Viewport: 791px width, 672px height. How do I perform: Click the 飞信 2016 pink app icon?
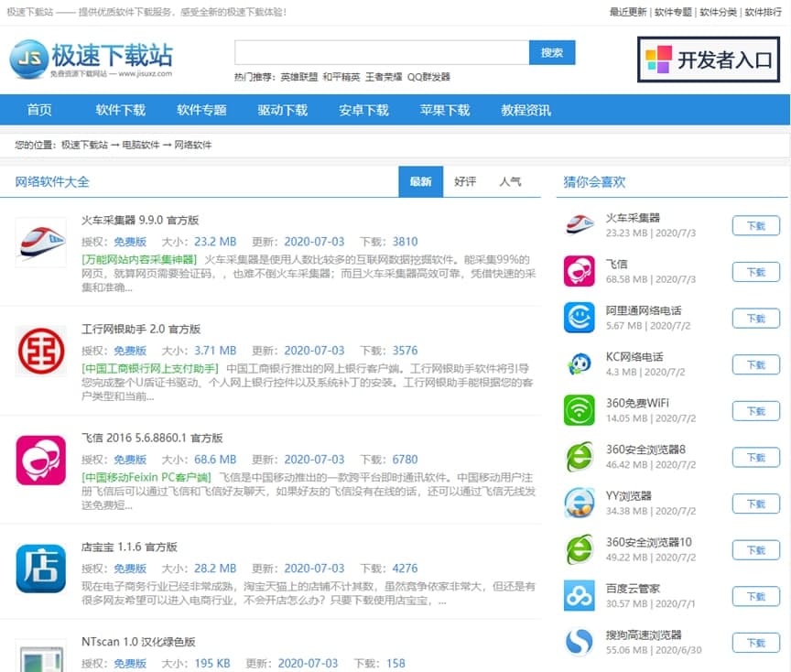pos(41,460)
